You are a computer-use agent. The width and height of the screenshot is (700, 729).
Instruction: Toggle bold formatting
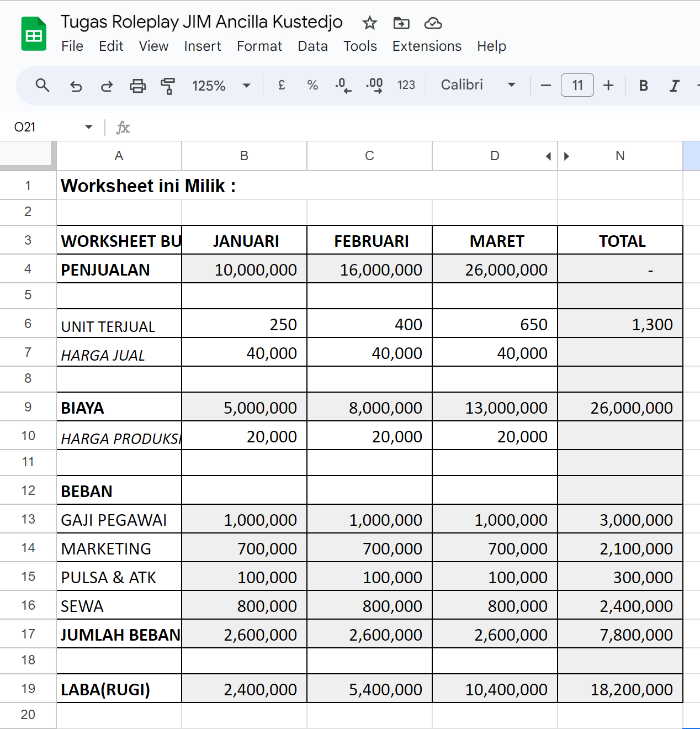[x=643, y=86]
